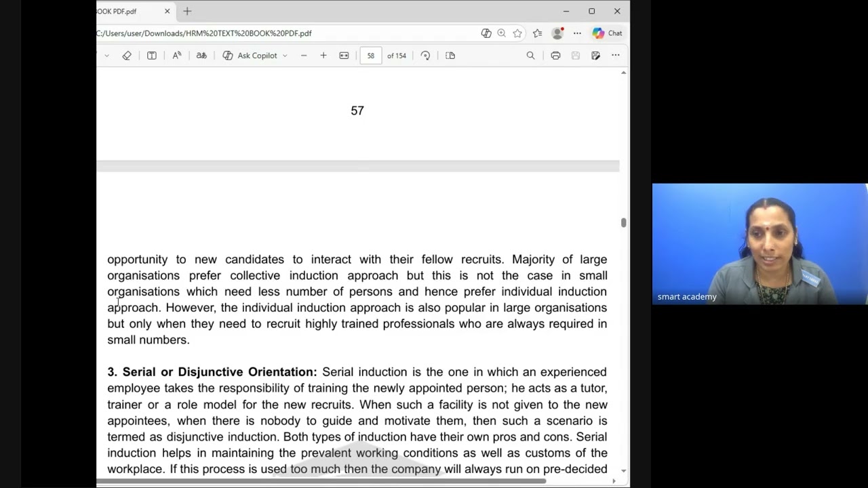Click the 'smart academy' name label
868x488 pixels.
point(687,297)
